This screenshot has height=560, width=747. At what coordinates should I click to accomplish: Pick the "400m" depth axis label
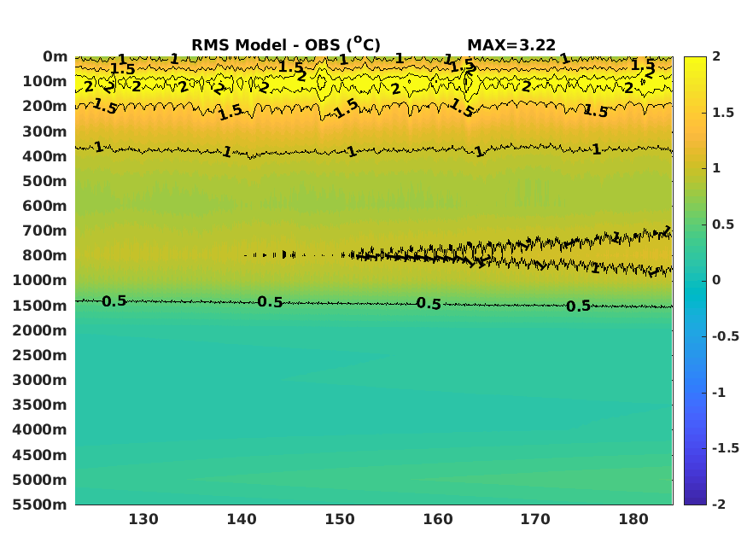tap(44, 156)
